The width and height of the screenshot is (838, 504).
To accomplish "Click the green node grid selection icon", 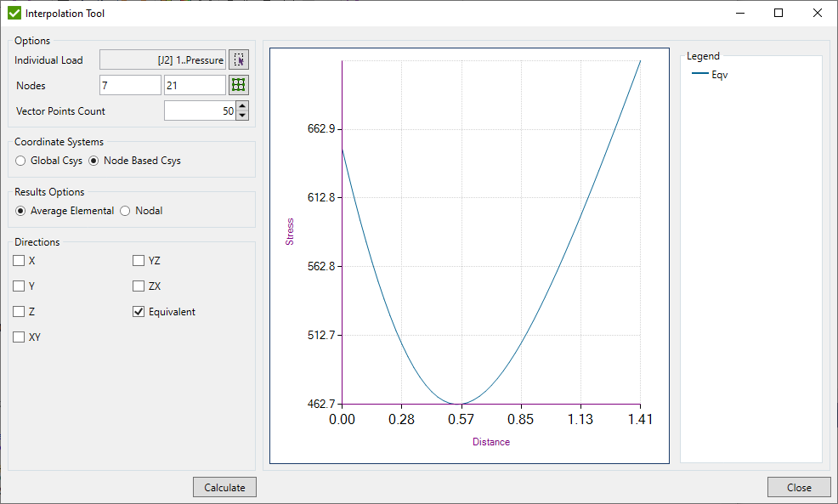I will coord(239,85).
